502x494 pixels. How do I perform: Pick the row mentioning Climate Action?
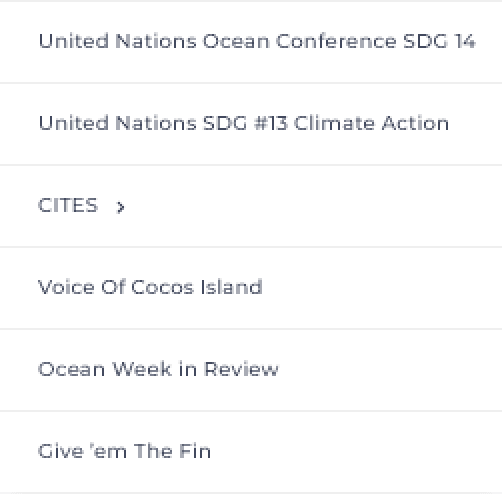[x=251, y=124]
